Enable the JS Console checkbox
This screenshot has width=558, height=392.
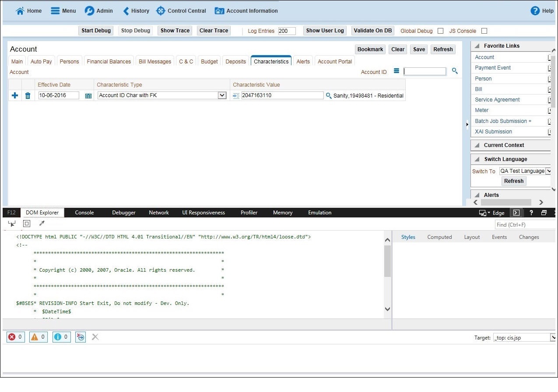point(484,31)
